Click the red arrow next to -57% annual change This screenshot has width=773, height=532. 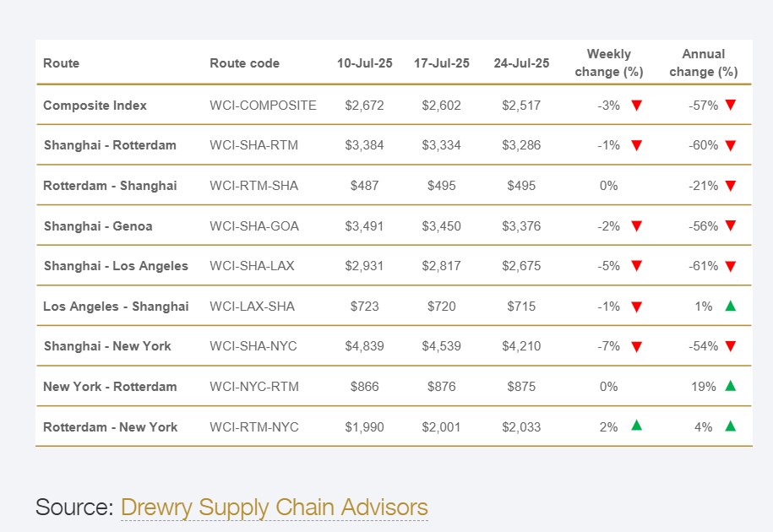pyautogui.click(x=731, y=105)
